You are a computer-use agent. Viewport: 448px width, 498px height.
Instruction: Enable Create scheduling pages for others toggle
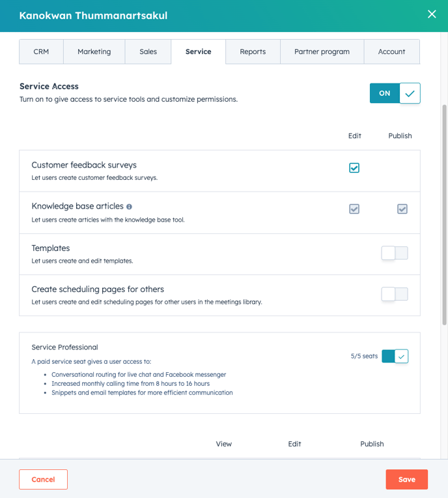pyautogui.click(x=395, y=294)
